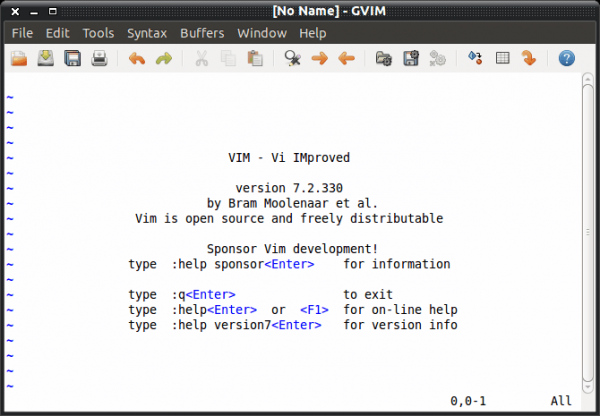The image size is (600, 416).
Task: Click the 'version 7.2.330' text
Action: tap(289, 188)
